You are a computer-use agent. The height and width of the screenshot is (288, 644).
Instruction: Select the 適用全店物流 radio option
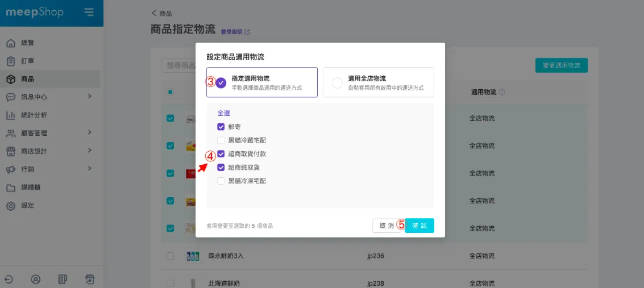coord(337,83)
